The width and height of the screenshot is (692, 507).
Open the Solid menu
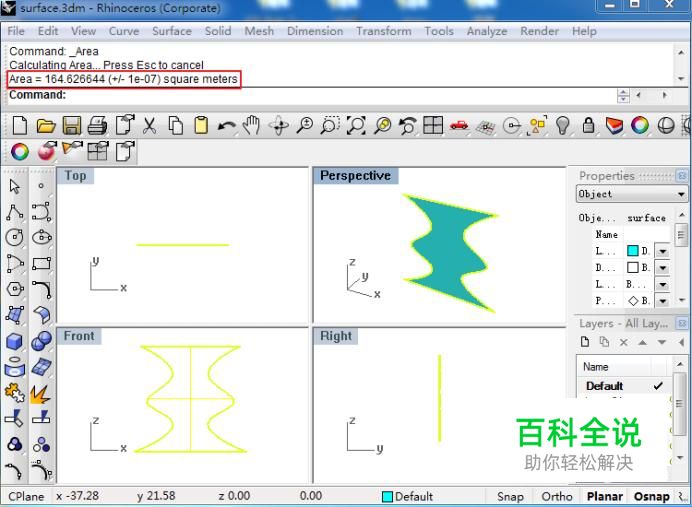pos(218,31)
